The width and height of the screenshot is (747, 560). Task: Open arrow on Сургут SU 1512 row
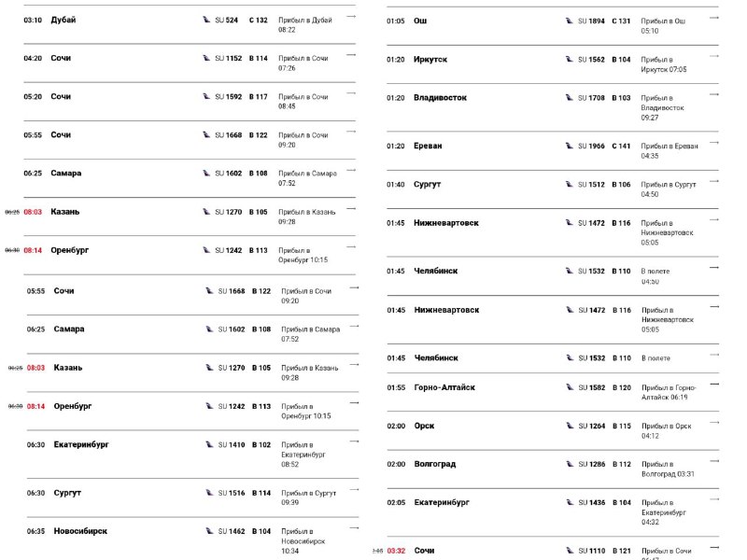click(714, 181)
